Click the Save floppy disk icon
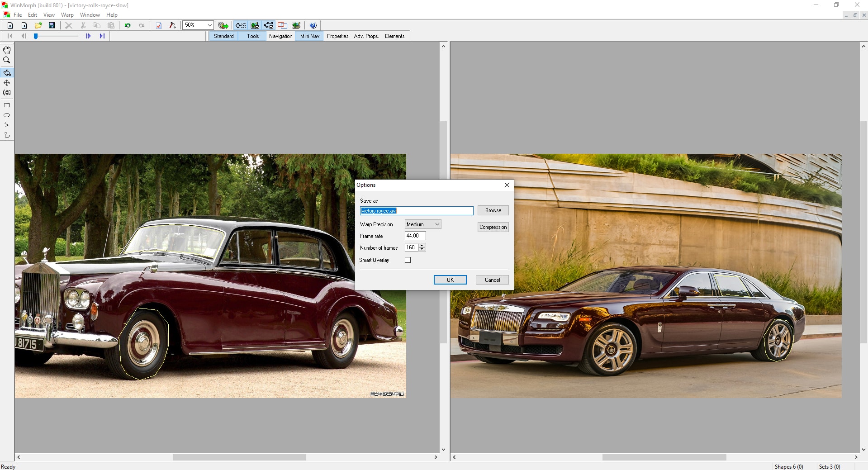 (52, 25)
